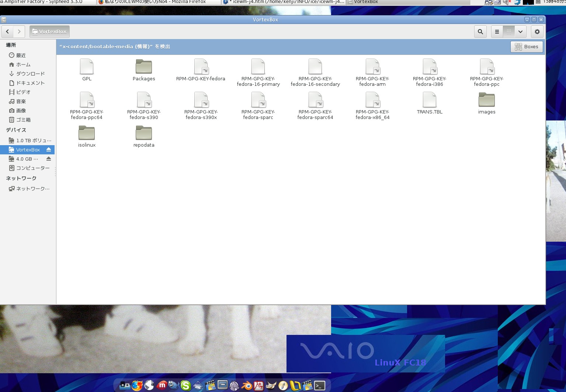Navigate back with the back arrow button

pos(7,31)
